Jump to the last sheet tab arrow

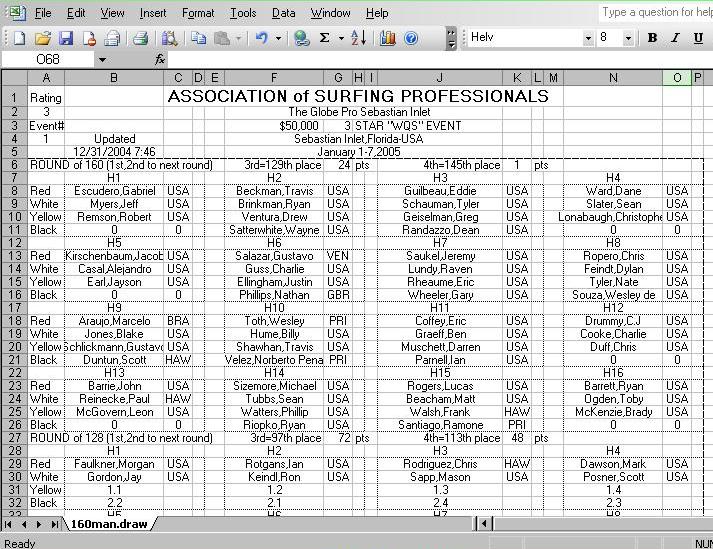tap(55, 524)
